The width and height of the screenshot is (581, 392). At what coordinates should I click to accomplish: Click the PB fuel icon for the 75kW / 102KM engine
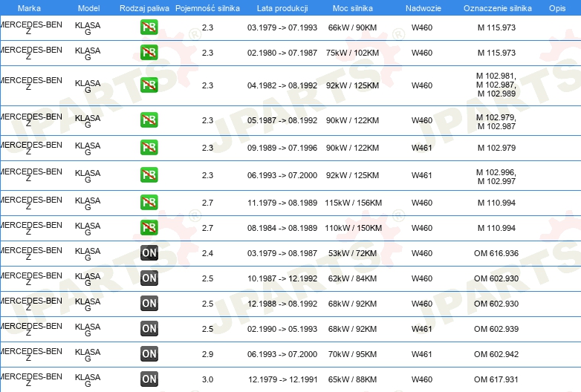click(149, 53)
